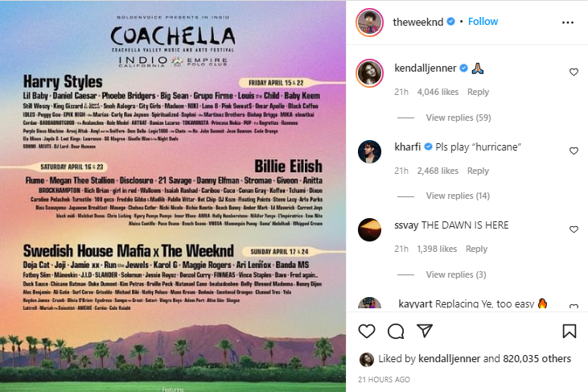Like kendalljenner's comment heart
588x392 pixels.
(x=574, y=72)
